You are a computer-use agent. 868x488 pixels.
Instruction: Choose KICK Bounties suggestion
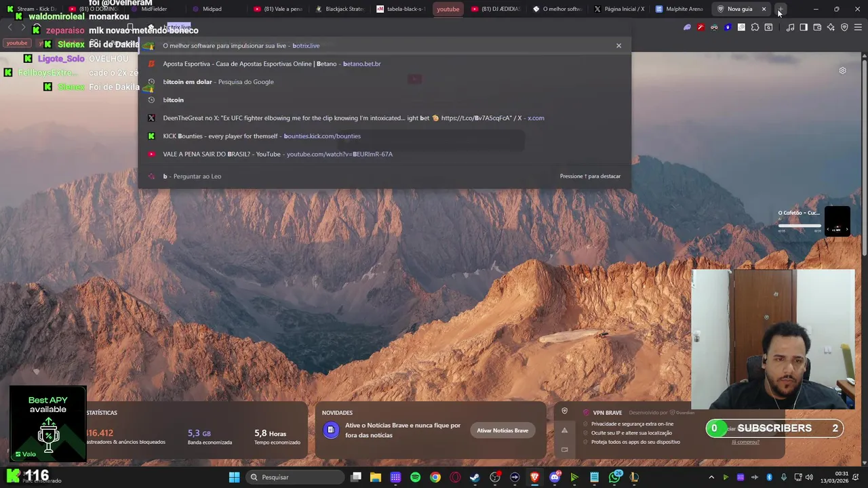(384, 136)
